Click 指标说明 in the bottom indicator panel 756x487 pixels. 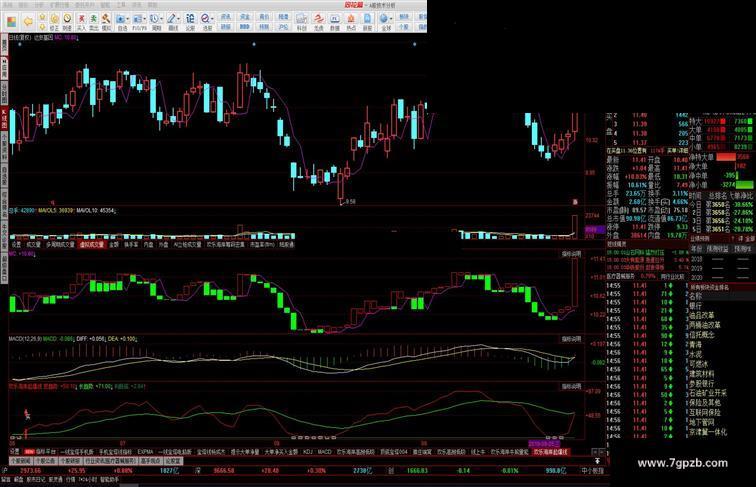[x=571, y=386]
